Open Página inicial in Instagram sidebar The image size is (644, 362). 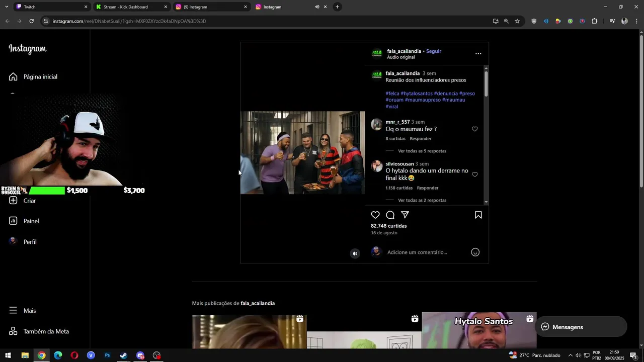(33, 77)
